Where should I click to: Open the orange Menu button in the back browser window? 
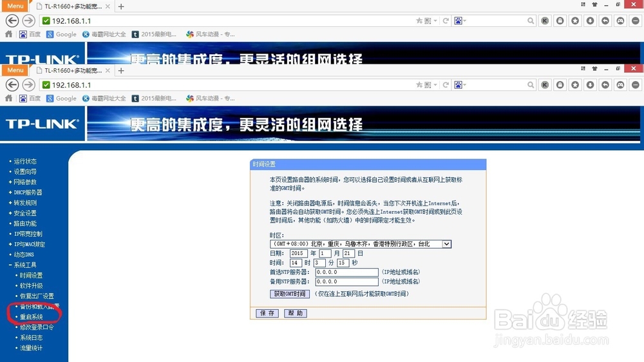(x=15, y=6)
